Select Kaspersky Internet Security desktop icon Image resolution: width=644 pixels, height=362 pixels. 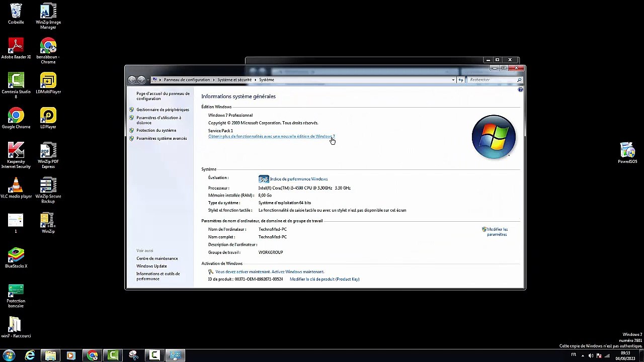click(16, 155)
